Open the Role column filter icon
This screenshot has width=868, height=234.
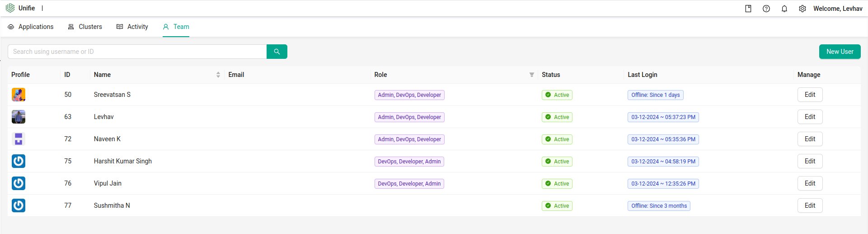532,75
